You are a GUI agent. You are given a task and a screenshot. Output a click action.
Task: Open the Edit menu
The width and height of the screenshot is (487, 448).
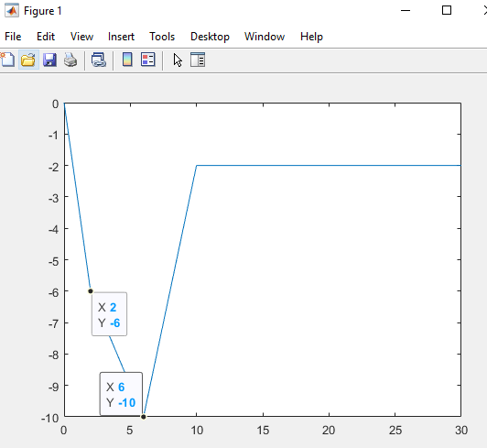tap(46, 37)
